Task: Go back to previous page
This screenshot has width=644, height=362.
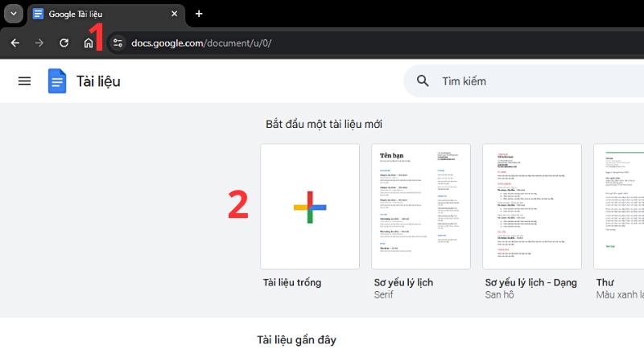Action: pos(15,43)
